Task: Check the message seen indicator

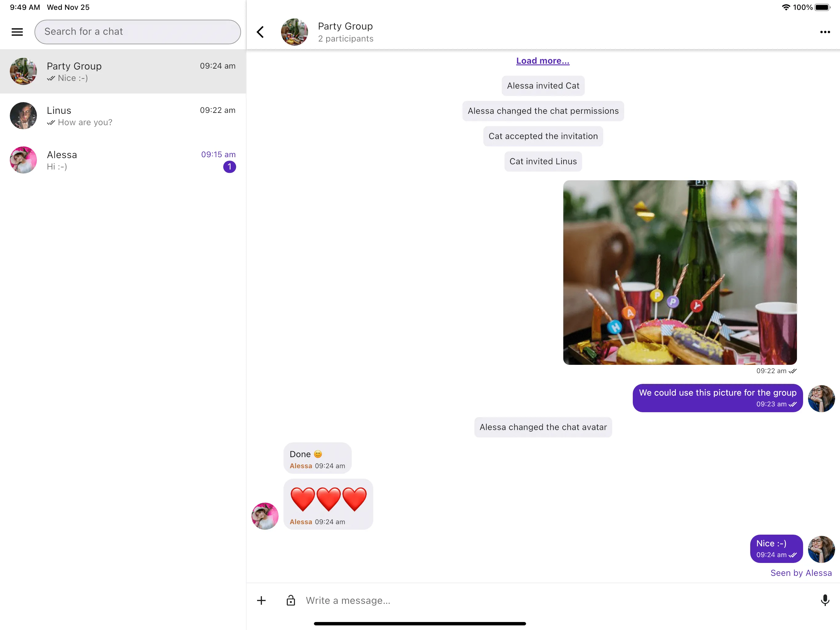Action: click(801, 572)
